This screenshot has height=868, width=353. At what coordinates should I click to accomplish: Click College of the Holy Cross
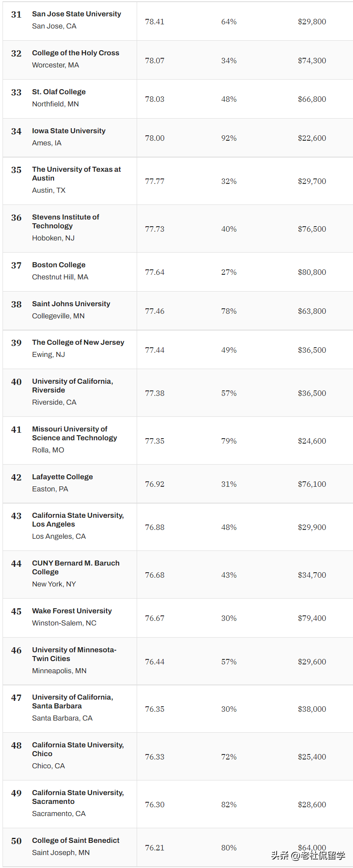(75, 53)
